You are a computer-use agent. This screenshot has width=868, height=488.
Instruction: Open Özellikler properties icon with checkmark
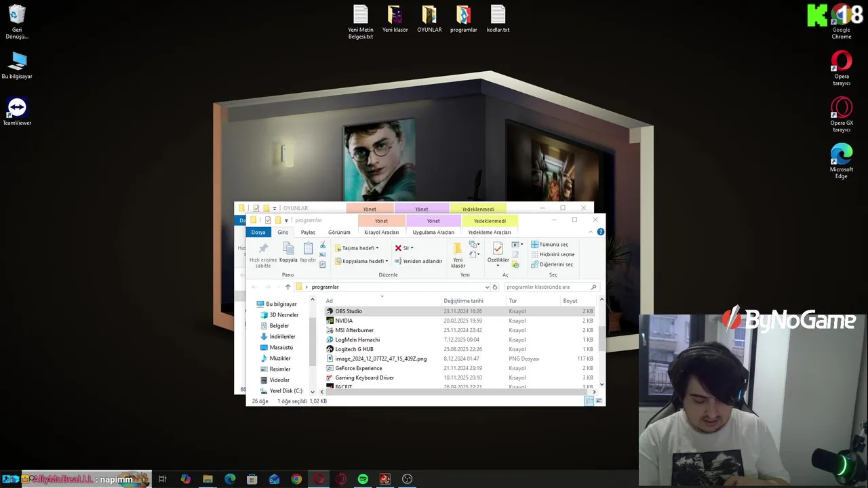(x=498, y=249)
